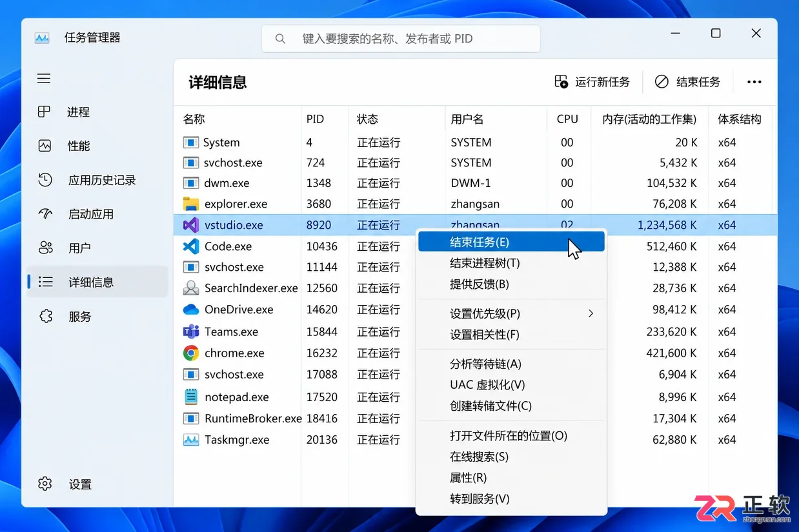Click memory value 62,880 K
Viewport: 799px width, 532px height.
(675, 440)
